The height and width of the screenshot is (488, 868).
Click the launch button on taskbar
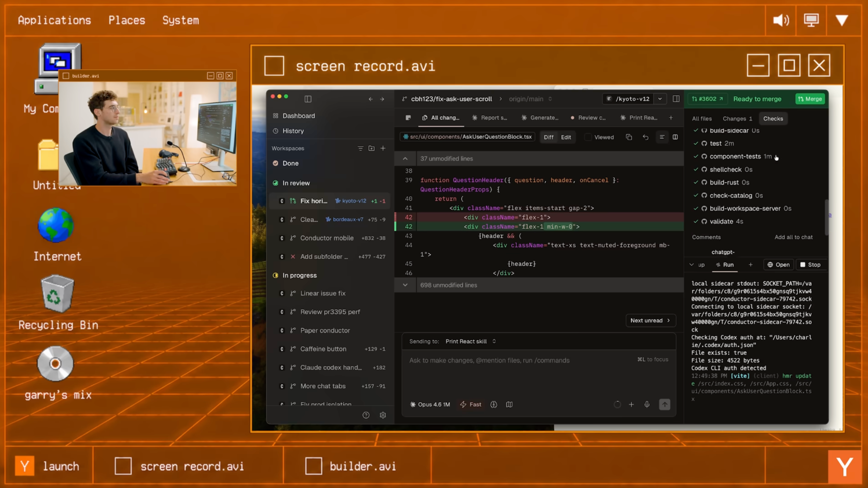click(49, 466)
